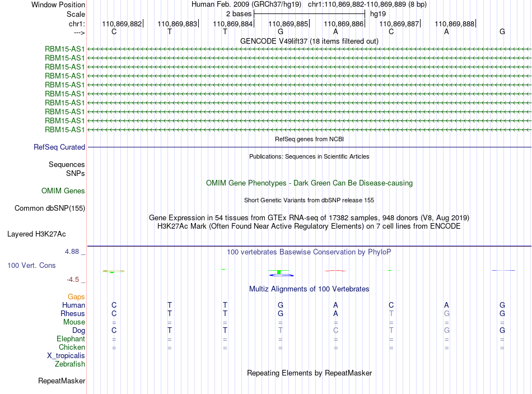This screenshot has width=532, height=394.
Task: Select the Chicken alignment row label
Action: click(72, 347)
